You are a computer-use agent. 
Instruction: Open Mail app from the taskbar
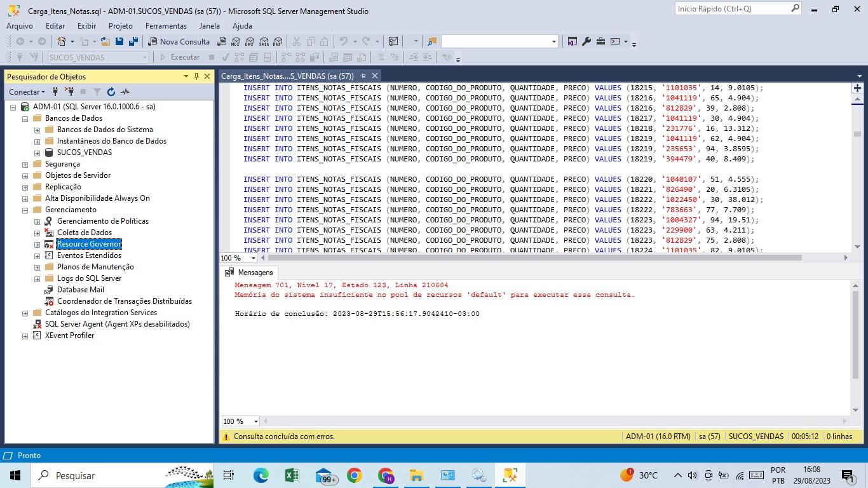point(325,475)
